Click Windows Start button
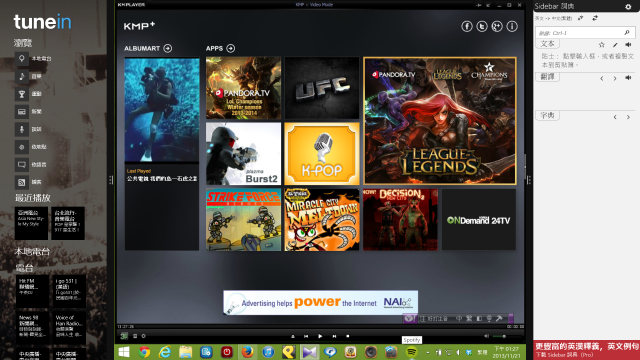This screenshot has width=640, height=360. click(124, 352)
